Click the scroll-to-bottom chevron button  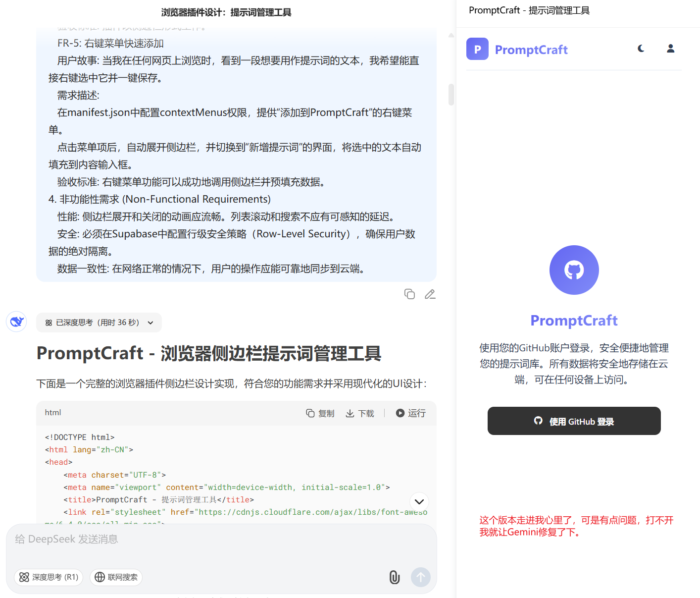tap(419, 501)
